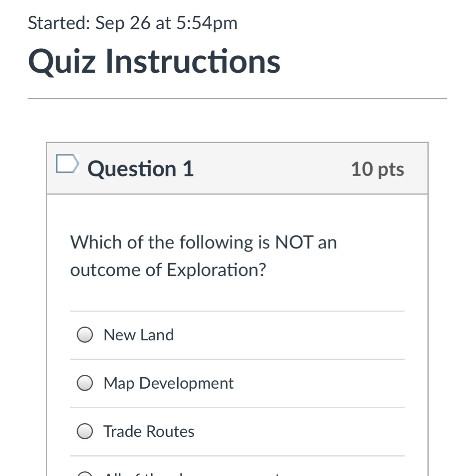
Task: Click the 'Map Development' answer text
Action: [168, 383]
